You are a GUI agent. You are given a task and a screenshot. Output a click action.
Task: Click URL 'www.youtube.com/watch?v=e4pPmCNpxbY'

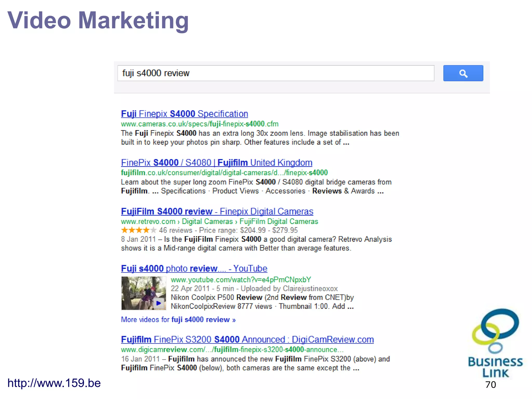coord(241,280)
